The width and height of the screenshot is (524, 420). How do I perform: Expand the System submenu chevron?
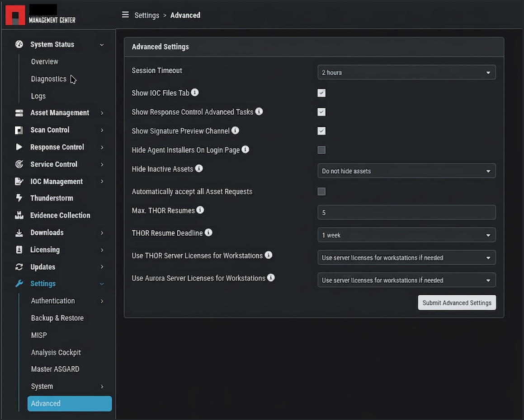pos(102,387)
